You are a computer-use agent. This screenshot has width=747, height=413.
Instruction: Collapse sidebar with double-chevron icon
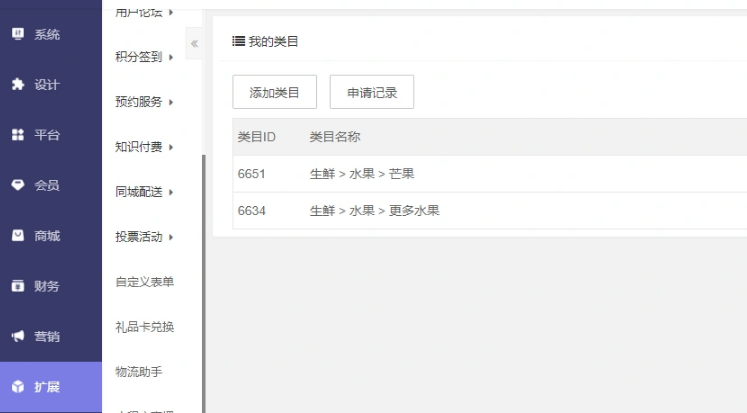click(x=194, y=44)
